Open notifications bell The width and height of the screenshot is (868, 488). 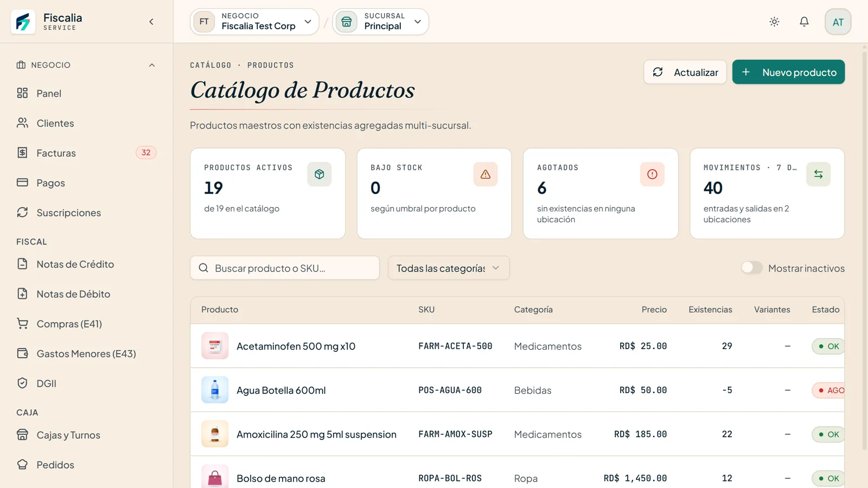pyautogui.click(x=804, y=22)
